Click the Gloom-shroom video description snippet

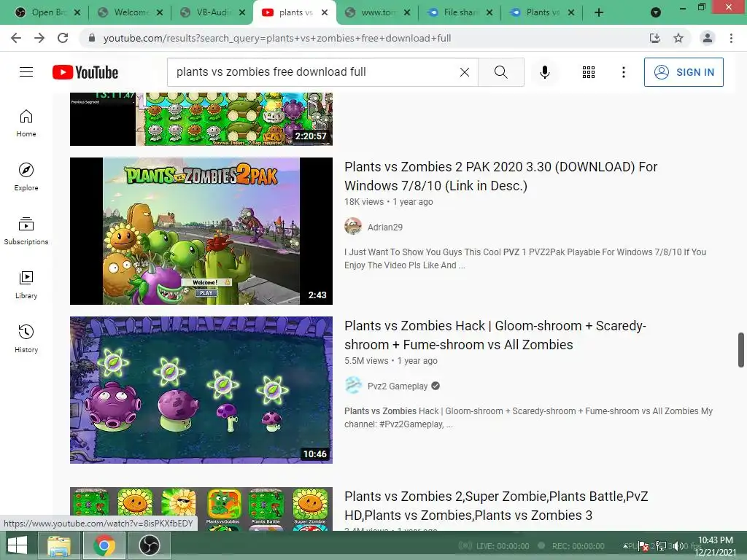[528, 418]
